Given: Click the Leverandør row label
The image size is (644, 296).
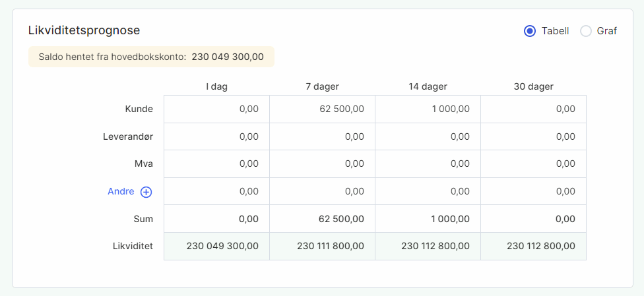Looking at the screenshot, I should 128,136.
